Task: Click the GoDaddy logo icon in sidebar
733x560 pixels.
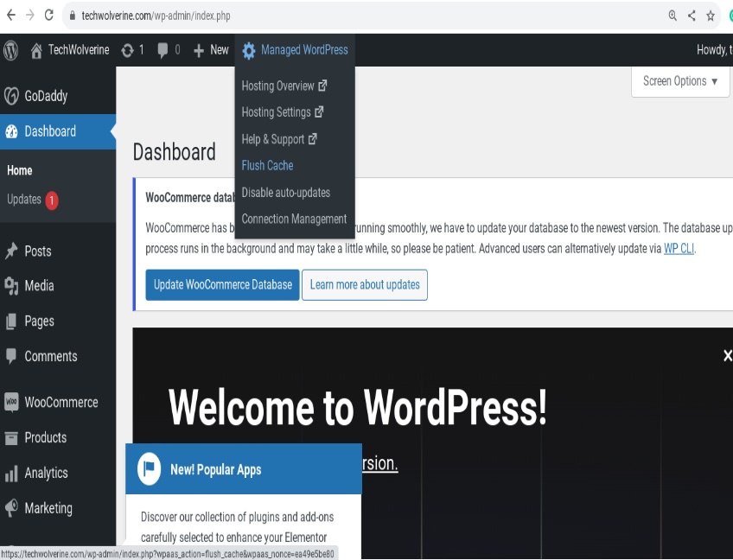Action: click(11, 96)
